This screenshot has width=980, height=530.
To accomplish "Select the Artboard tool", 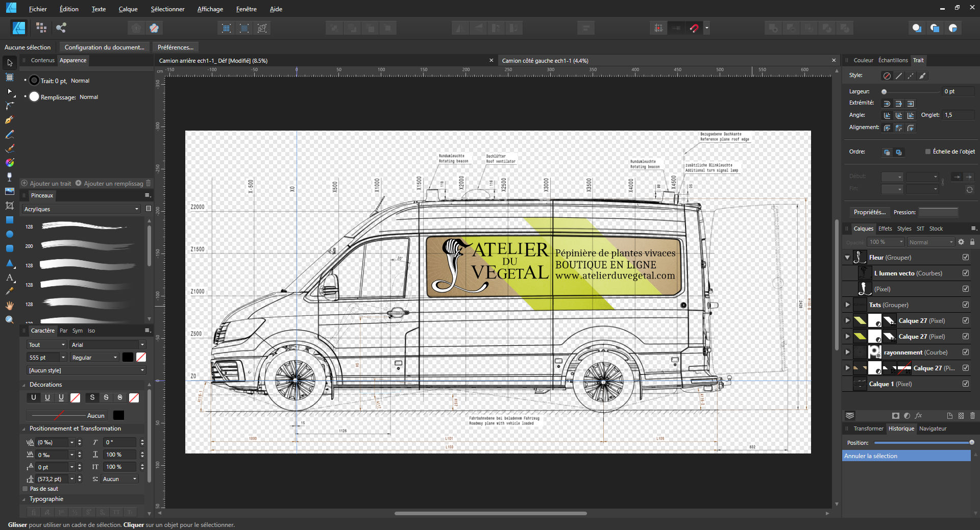I will pyautogui.click(x=10, y=77).
